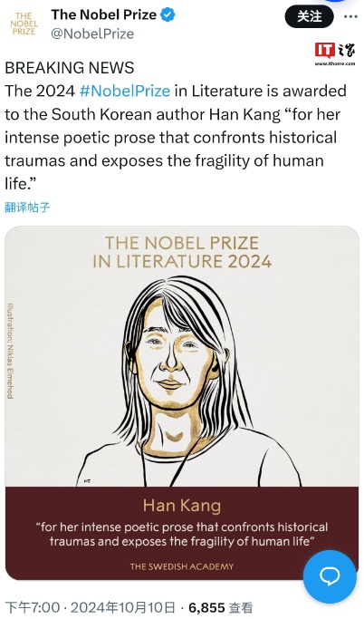Click 翻译帖子 to translate the post

pos(27,207)
